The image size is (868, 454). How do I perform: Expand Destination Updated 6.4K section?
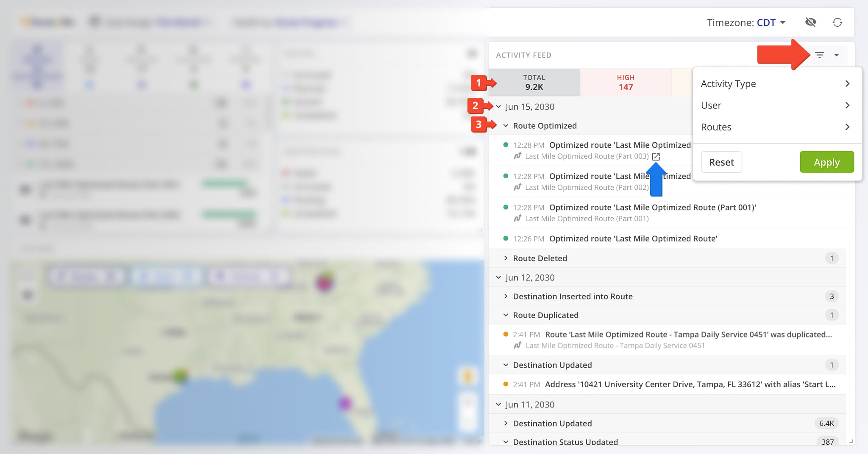[506, 424]
